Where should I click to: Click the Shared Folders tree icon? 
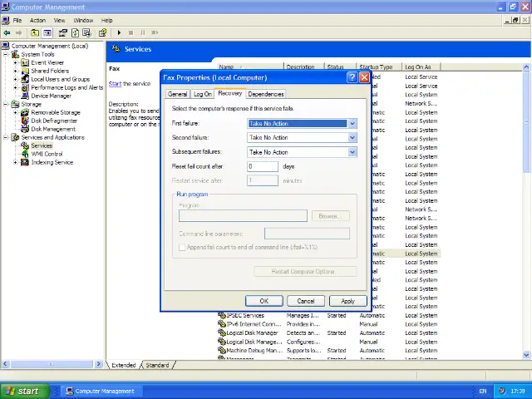pyautogui.click(x=25, y=71)
